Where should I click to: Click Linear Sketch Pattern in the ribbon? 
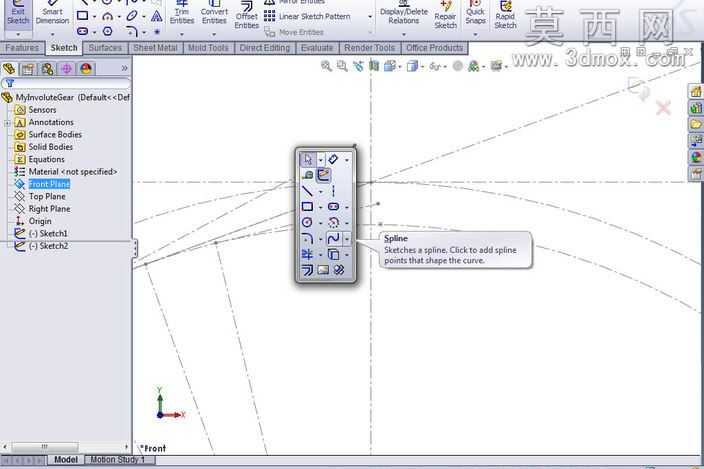[x=308, y=17]
